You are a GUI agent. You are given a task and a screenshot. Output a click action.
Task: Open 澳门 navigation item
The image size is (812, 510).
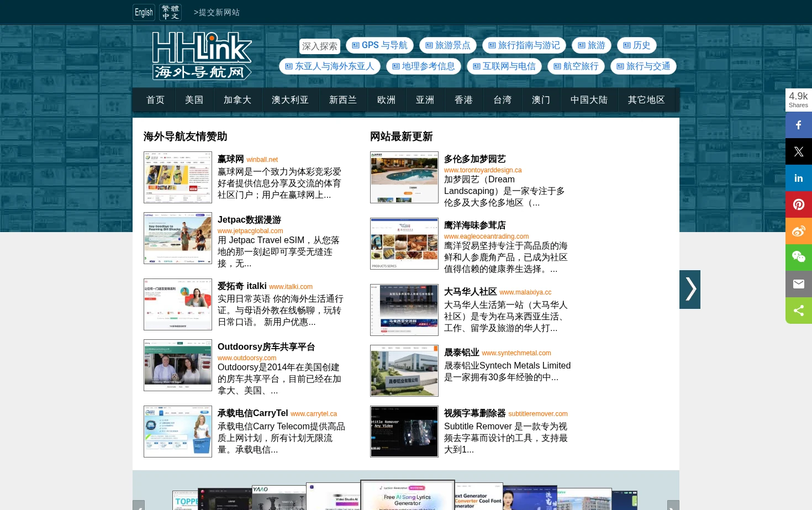(x=541, y=100)
